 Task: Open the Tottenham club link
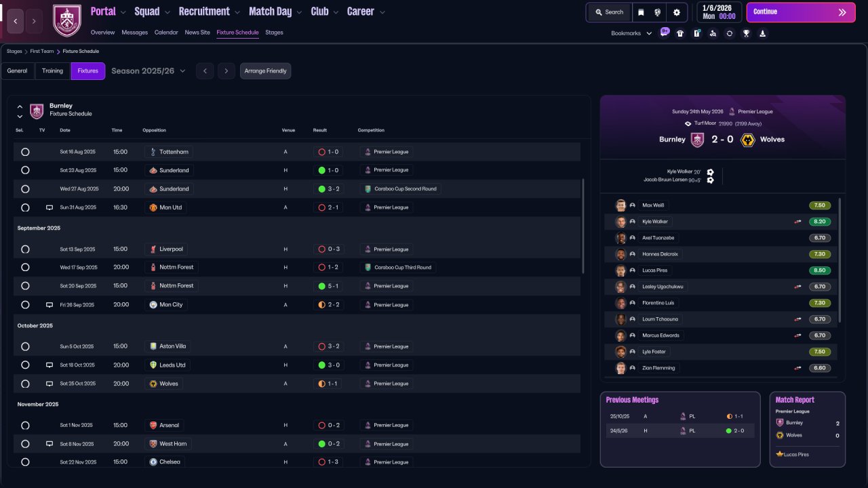pyautogui.click(x=169, y=152)
